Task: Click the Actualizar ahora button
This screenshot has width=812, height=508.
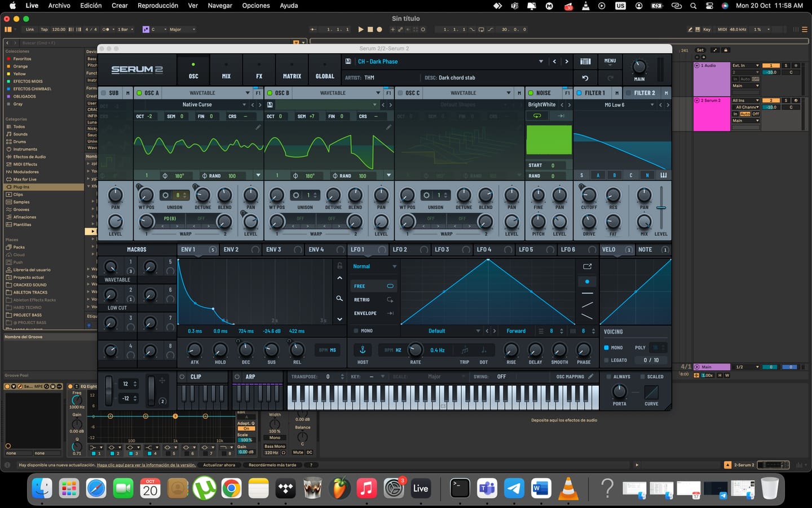Action: pos(219,465)
